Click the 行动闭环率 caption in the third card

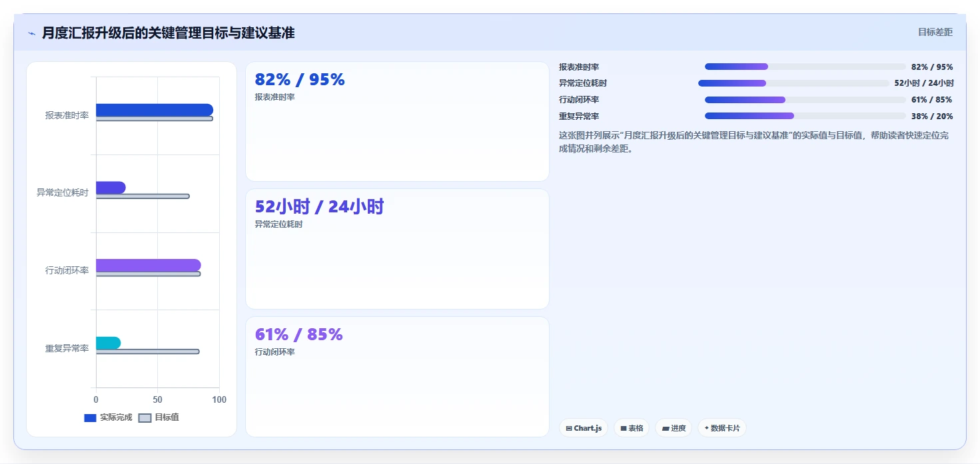[x=274, y=352]
